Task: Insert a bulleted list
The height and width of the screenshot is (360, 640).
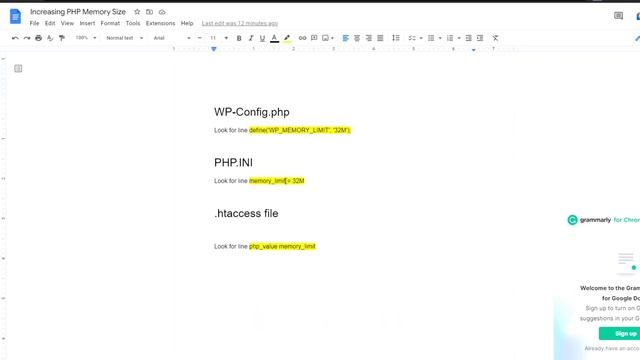Action: (x=431, y=38)
